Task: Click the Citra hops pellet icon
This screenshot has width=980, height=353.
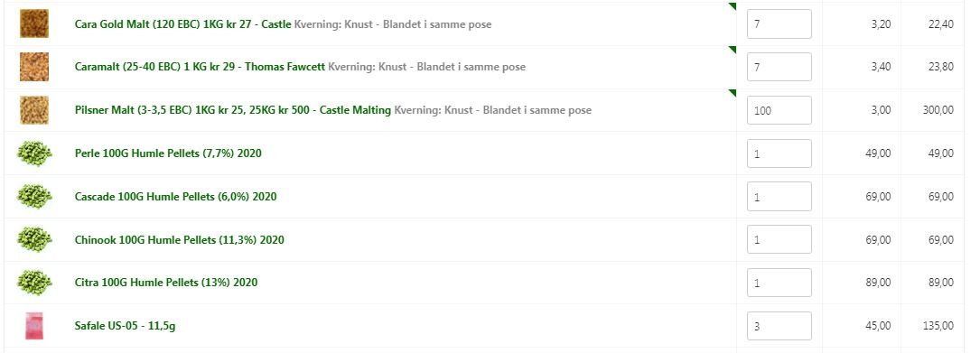Action: pyautogui.click(x=34, y=283)
